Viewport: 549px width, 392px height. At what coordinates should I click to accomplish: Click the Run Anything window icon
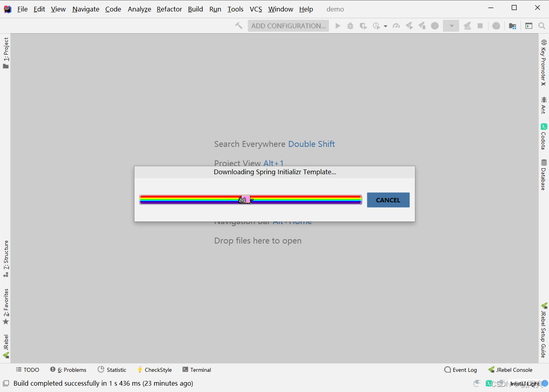tap(529, 26)
